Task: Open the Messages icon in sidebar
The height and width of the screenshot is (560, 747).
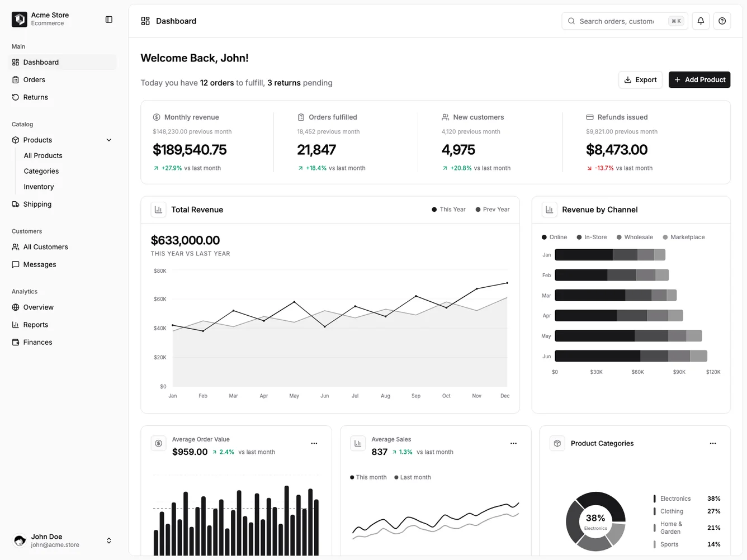Action: point(15,264)
